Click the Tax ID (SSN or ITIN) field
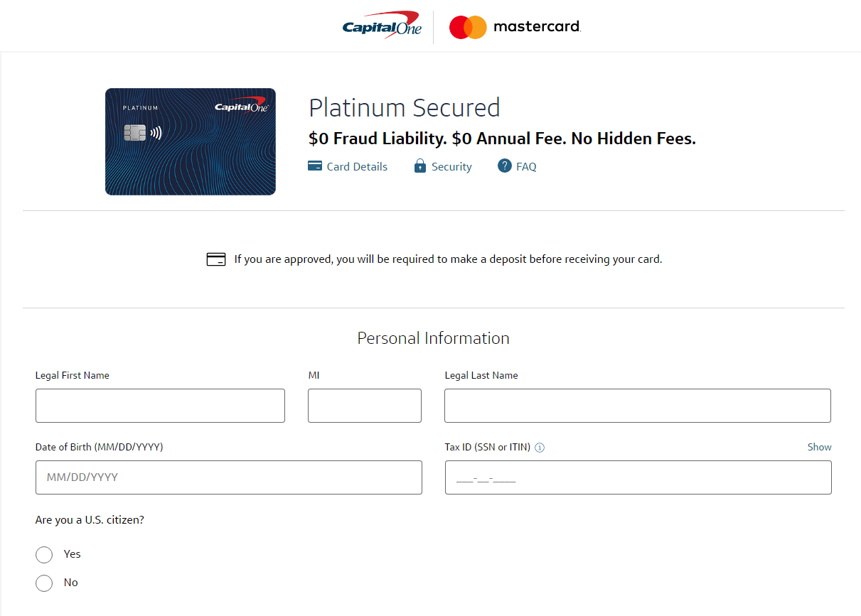The image size is (861, 616). pyautogui.click(x=638, y=477)
